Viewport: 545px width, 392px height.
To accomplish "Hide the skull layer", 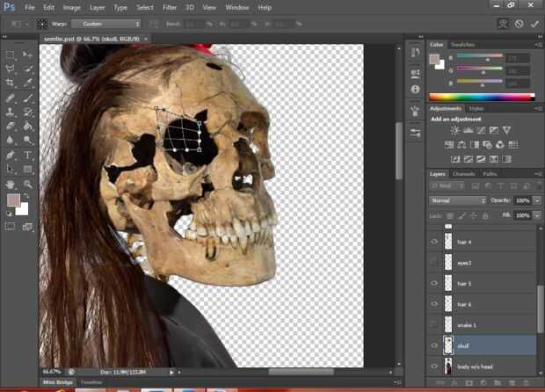I will (434, 345).
